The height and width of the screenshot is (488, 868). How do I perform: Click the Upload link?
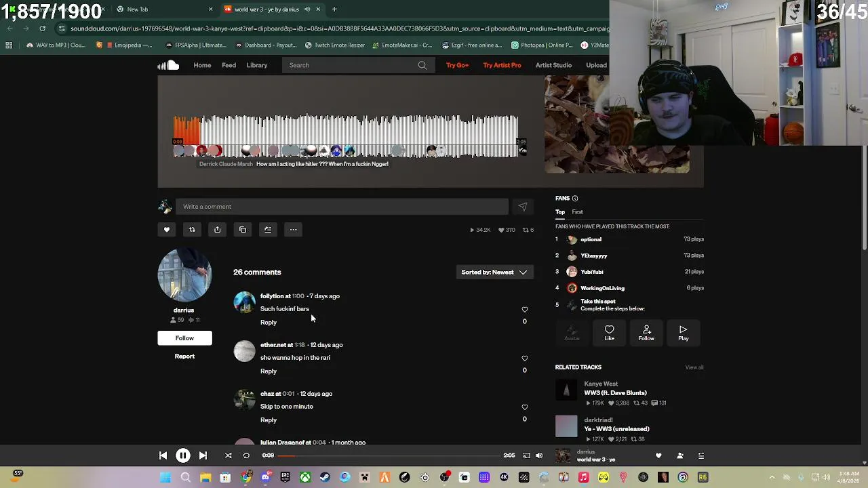point(596,65)
